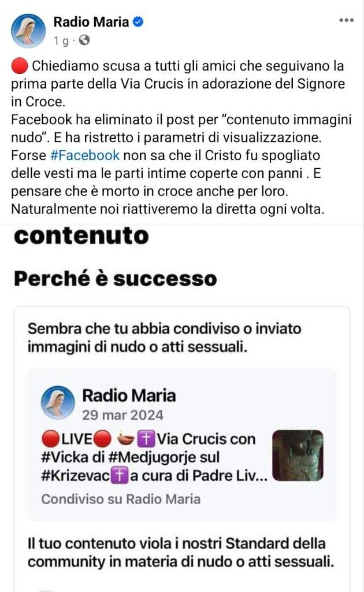Click the #Krizevac hashtag text

[76, 476]
